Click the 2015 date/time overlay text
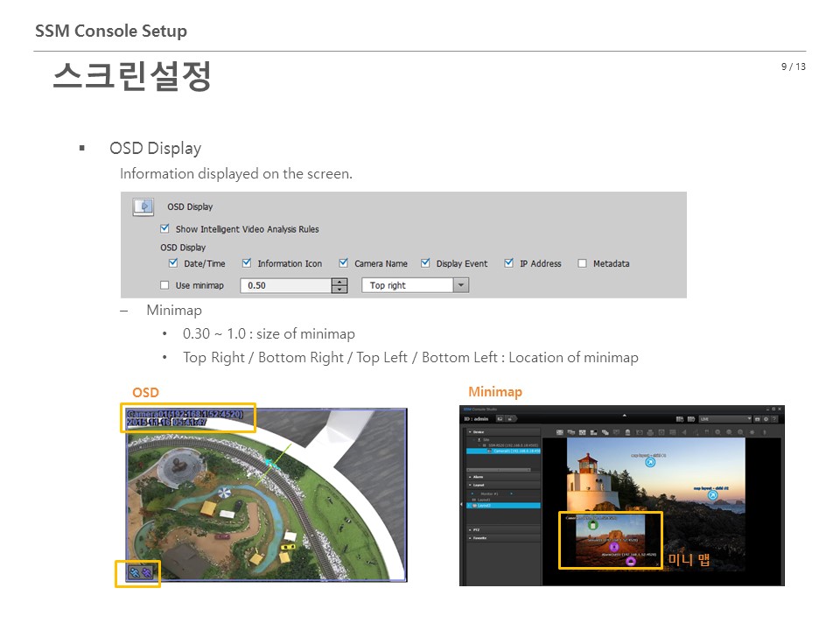The width and height of the screenshot is (840, 630). (166, 423)
